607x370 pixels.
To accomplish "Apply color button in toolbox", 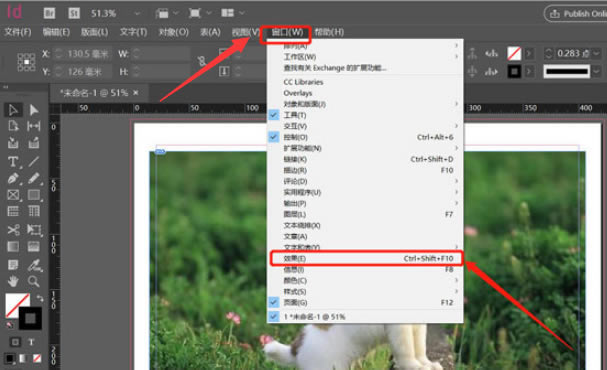I will [10, 358].
